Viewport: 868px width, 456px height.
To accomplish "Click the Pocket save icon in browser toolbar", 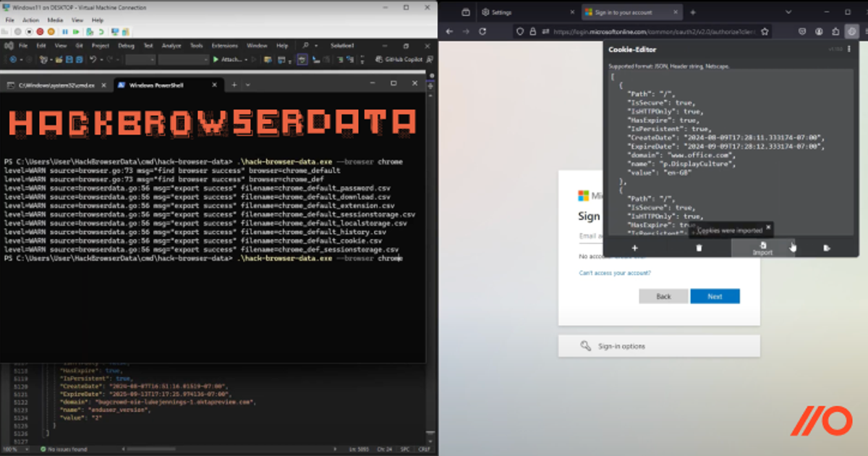I will point(803,32).
